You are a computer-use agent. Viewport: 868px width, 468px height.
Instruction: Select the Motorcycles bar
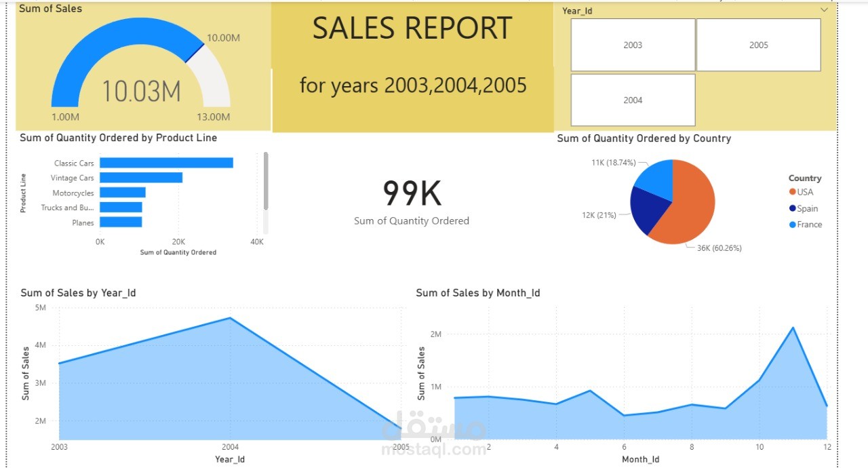point(122,193)
